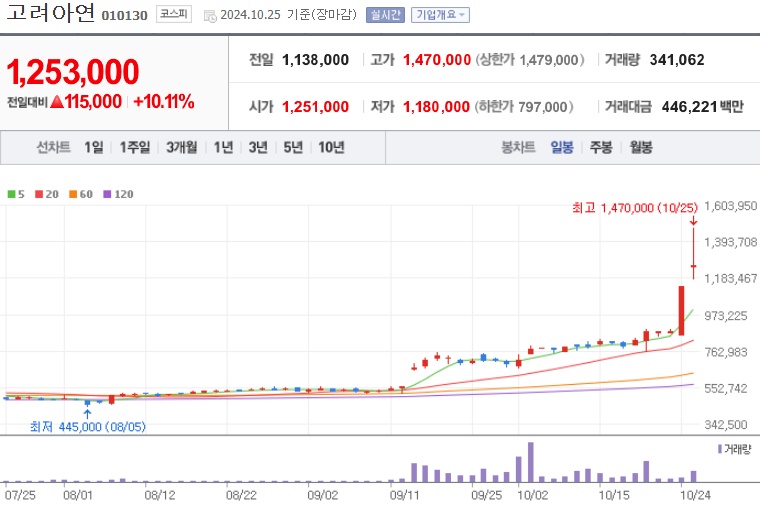Image resolution: width=760 pixels, height=510 pixels.
Task: Click the 전일 value 1,138,000
Action: click(x=315, y=60)
